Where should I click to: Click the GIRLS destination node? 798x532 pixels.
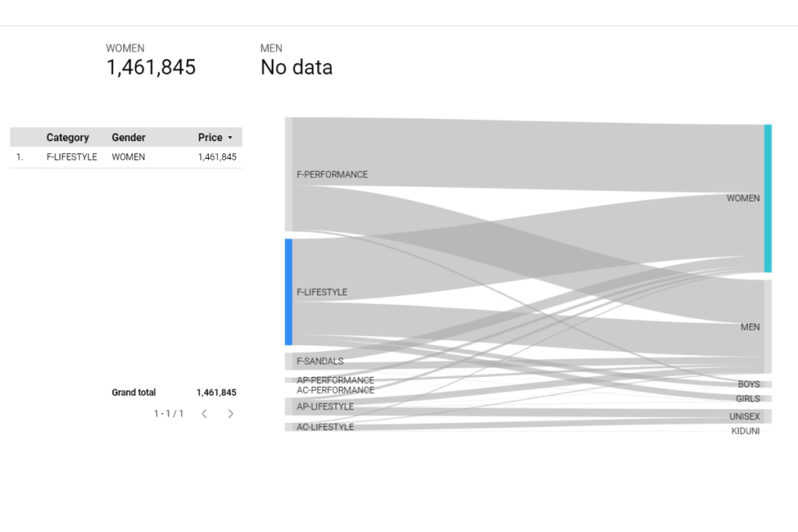tap(747, 399)
